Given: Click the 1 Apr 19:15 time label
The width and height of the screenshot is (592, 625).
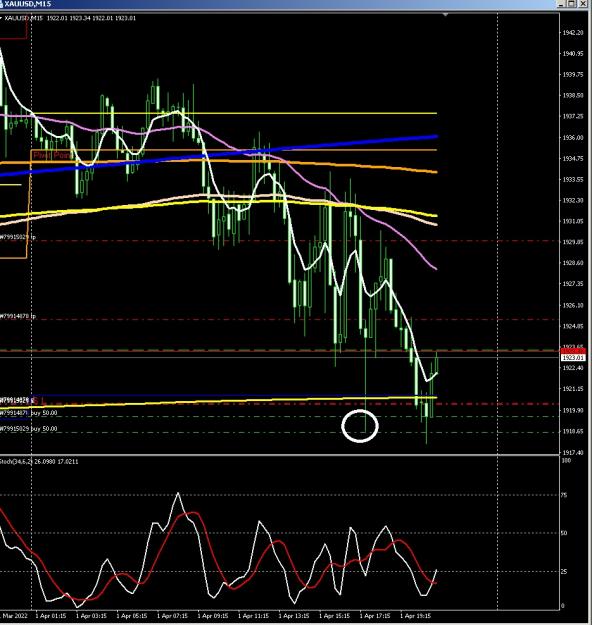Looking at the screenshot, I should click(x=416, y=616).
